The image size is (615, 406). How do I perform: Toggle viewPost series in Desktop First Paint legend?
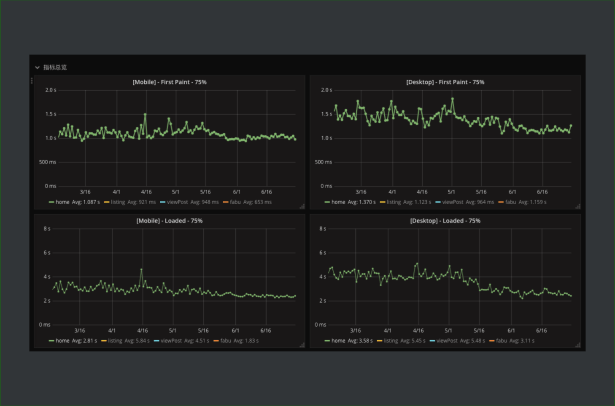(453, 202)
